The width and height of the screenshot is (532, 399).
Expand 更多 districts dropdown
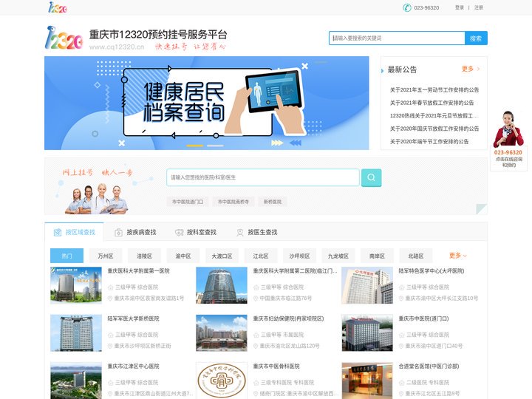[x=457, y=256]
